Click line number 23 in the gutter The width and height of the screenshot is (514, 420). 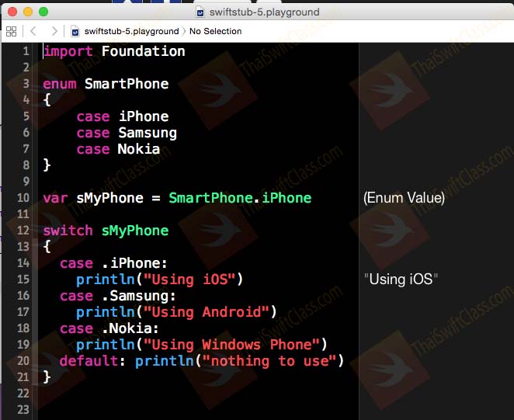tap(23, 410)
